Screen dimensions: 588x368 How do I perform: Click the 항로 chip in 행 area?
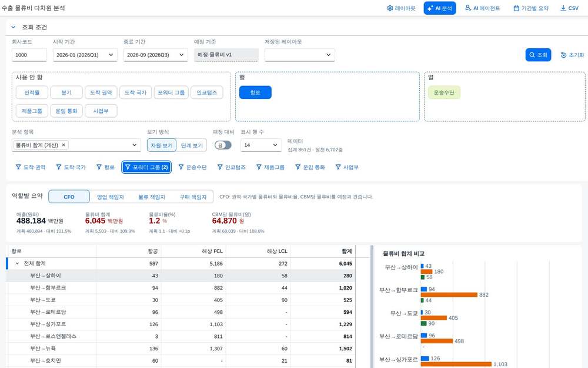point(255,92)
